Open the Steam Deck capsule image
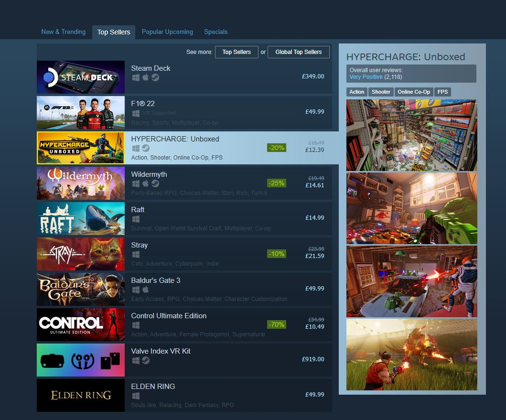506x420 pixels. pos(81,77)
